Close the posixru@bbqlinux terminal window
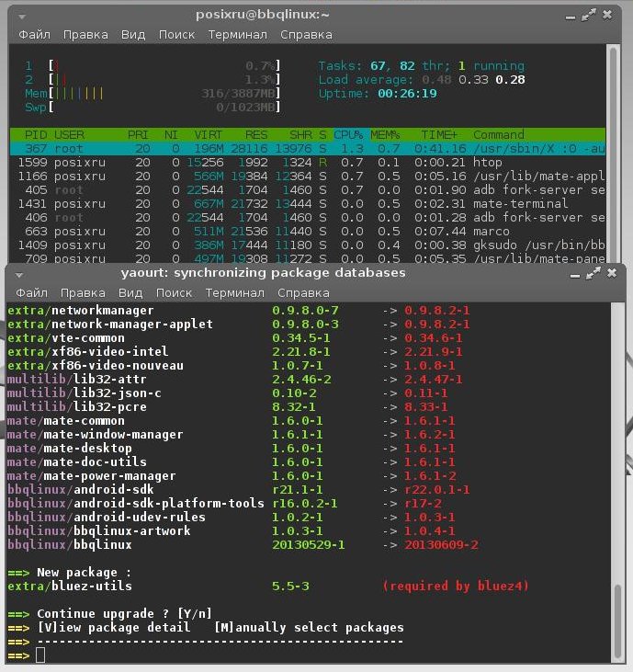This screenshot has width=633, height=672. tap(607, 16)
